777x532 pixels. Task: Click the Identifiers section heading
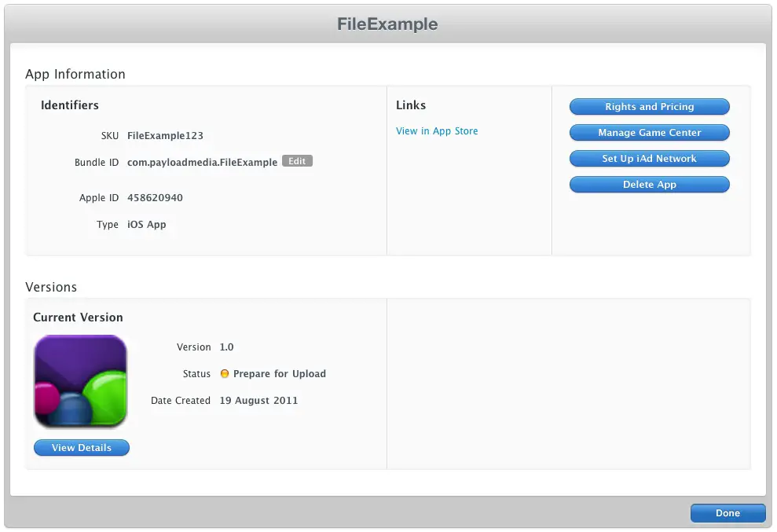[70, 105]
